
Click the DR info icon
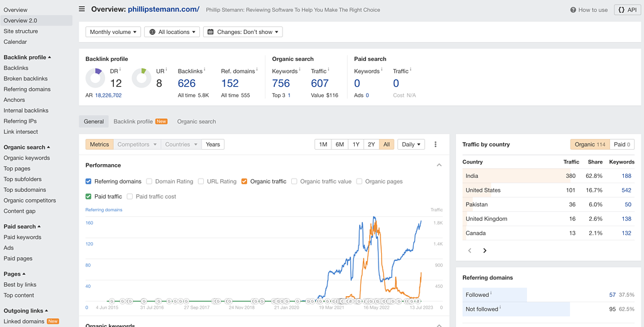pyautogui.click(x=120, y=69)
